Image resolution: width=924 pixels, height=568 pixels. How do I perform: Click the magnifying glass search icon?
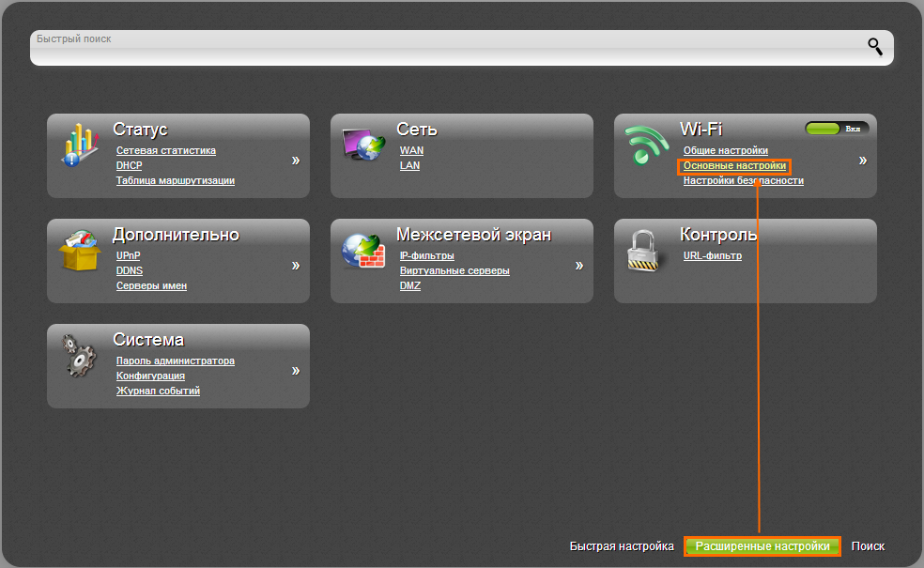(874, 47)
